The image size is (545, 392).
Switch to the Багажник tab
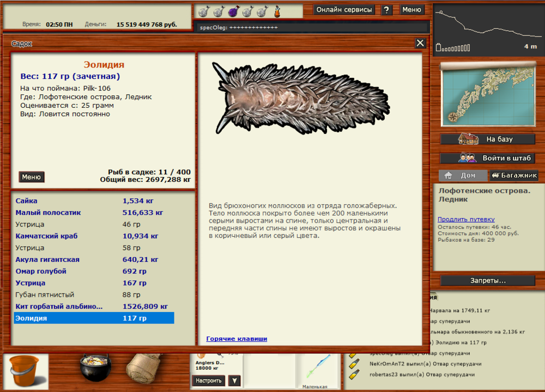[514, 175]
